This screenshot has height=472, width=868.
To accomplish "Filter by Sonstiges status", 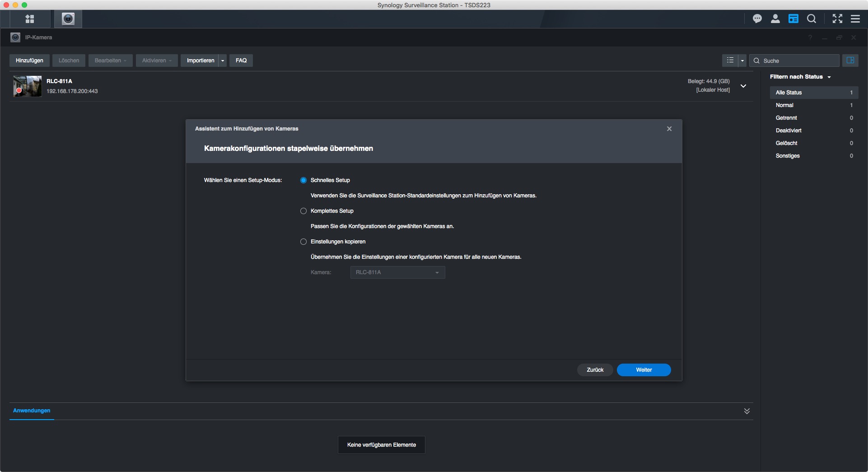I will 814,156.
